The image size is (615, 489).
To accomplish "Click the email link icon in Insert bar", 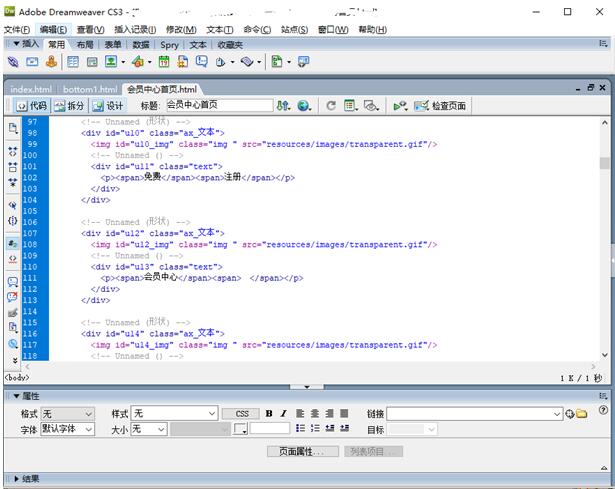I will point(32,62).
